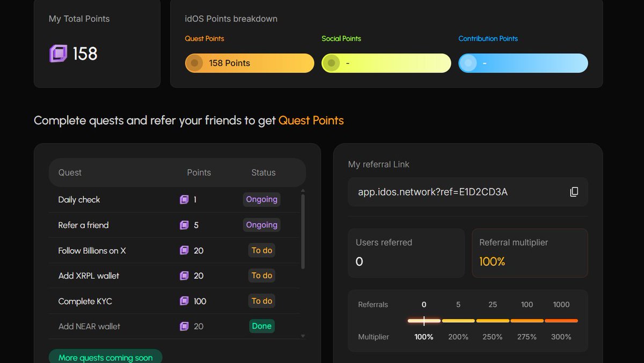Click the 300% multiplier value
Image resolution: width=644 pixels, height=363 pixels.
click(x=561, y=337)
